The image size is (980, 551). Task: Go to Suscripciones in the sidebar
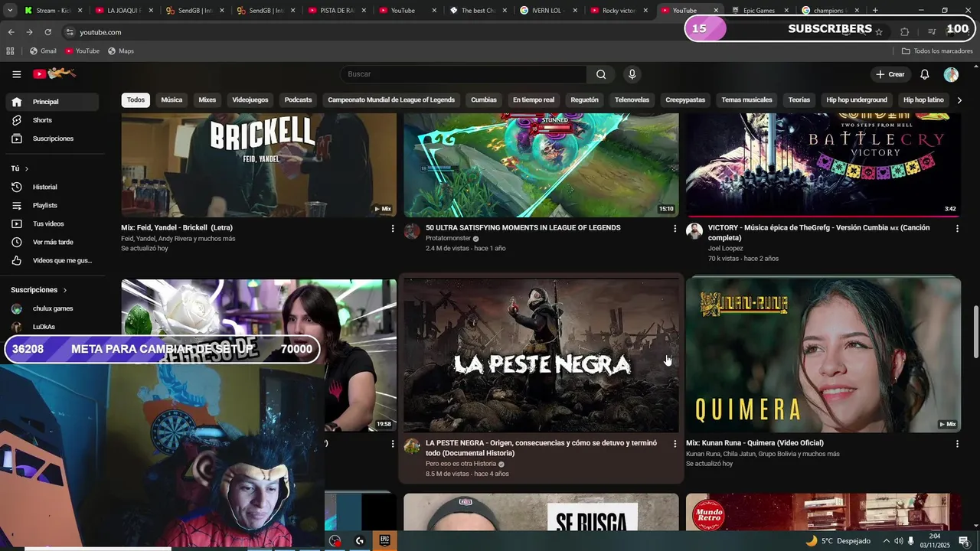tap(51, 139)
